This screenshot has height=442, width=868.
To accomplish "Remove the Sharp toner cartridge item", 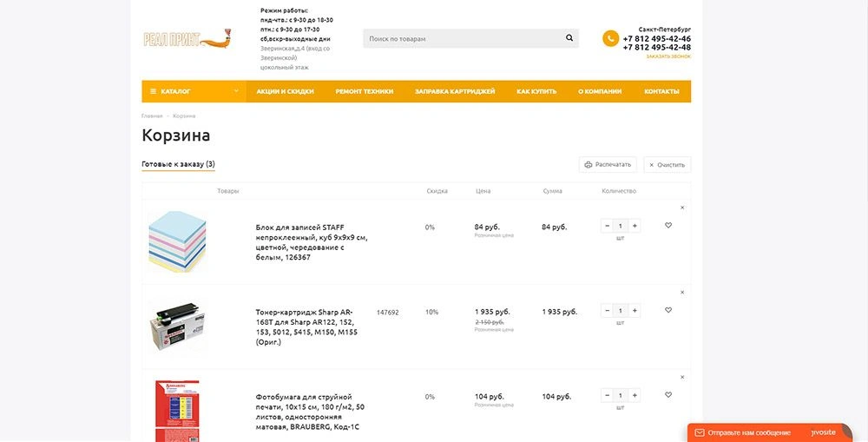I will (682, 293).
